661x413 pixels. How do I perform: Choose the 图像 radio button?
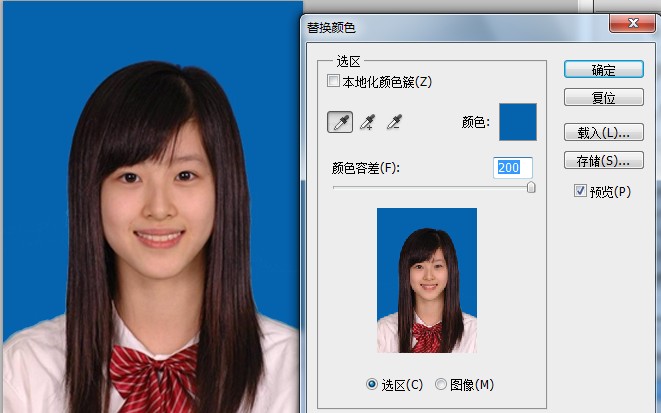[x=441, y=384]
